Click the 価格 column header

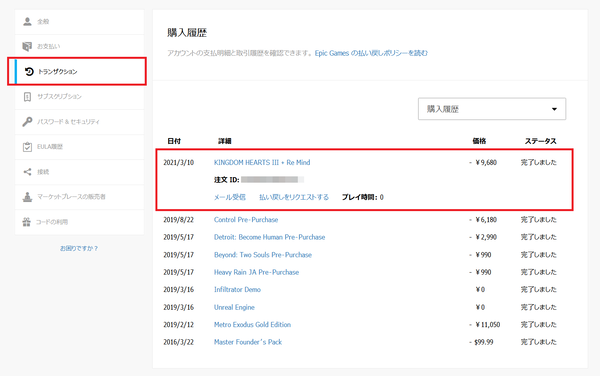tap(479, 141)
